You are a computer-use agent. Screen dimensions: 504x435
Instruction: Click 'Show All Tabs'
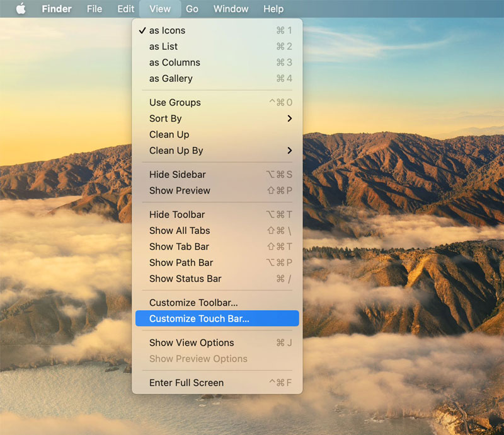tap(180, 231)
